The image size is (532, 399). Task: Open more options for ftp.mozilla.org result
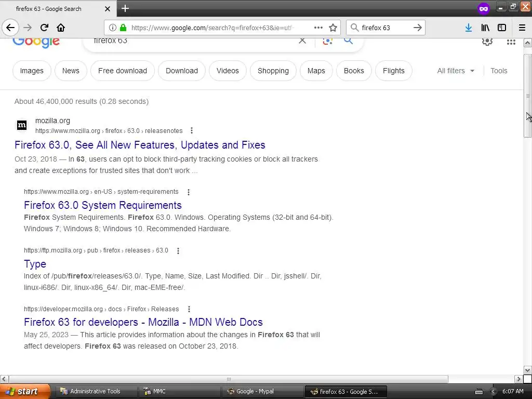click(178, 251)
